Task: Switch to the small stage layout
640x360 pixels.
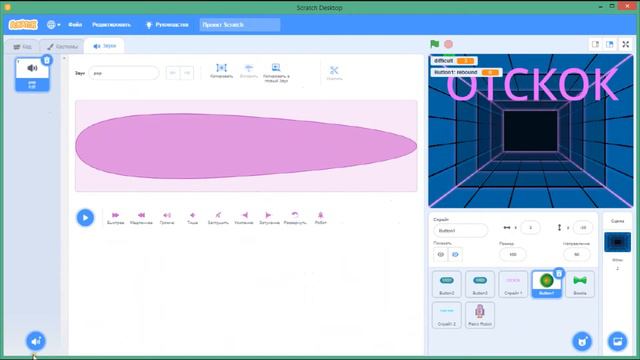Action: click(x=596, y=44)
